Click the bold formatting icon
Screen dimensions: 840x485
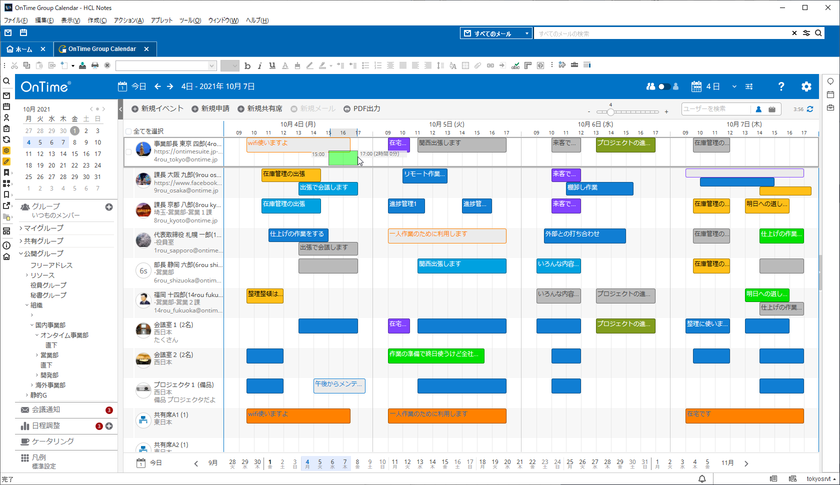(247, 65)
